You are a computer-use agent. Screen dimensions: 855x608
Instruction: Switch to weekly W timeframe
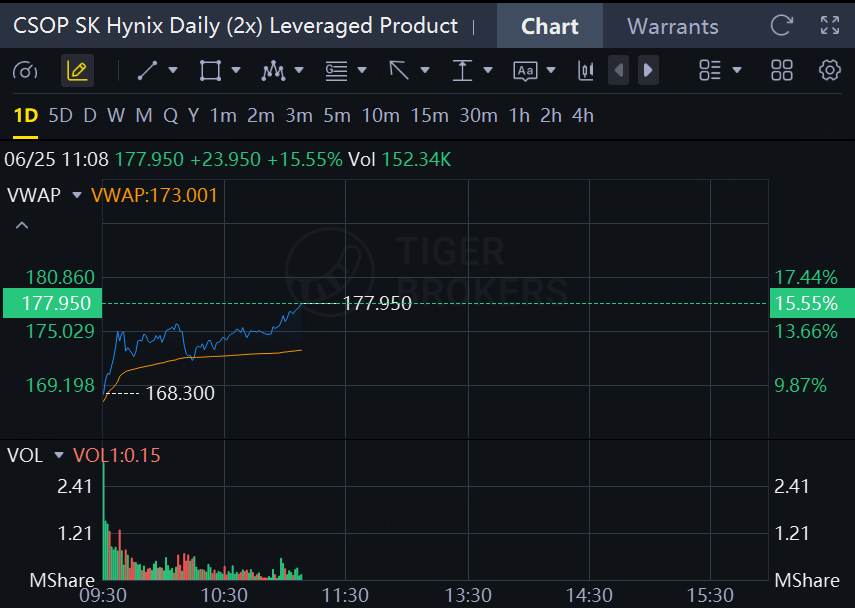[116, 116]
